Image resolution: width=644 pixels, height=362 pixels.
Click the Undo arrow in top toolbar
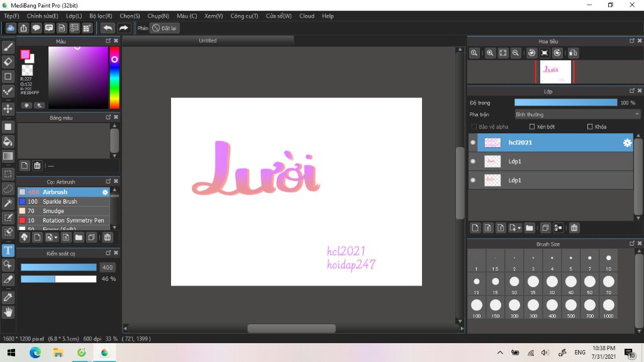(x=108, y=28)
